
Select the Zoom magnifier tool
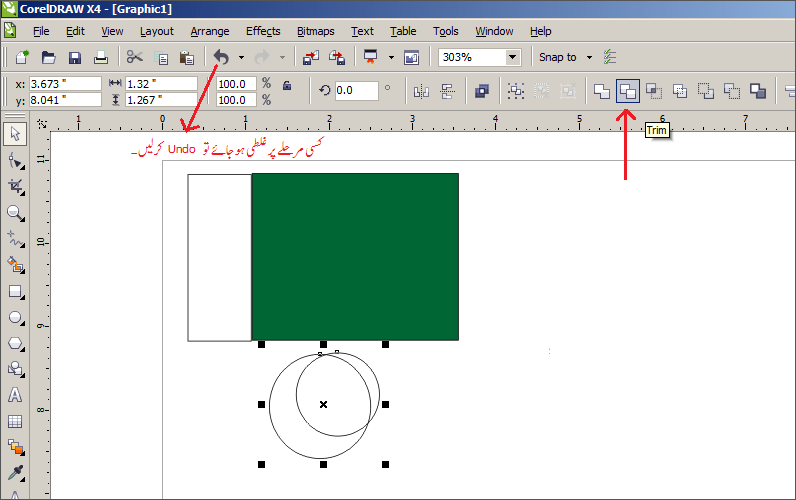tap(15, 212)
